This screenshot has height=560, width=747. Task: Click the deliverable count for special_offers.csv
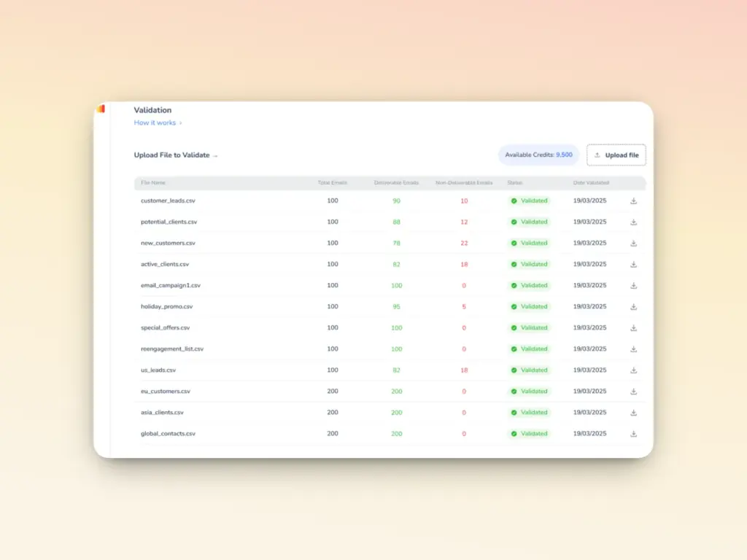(396, 327)
